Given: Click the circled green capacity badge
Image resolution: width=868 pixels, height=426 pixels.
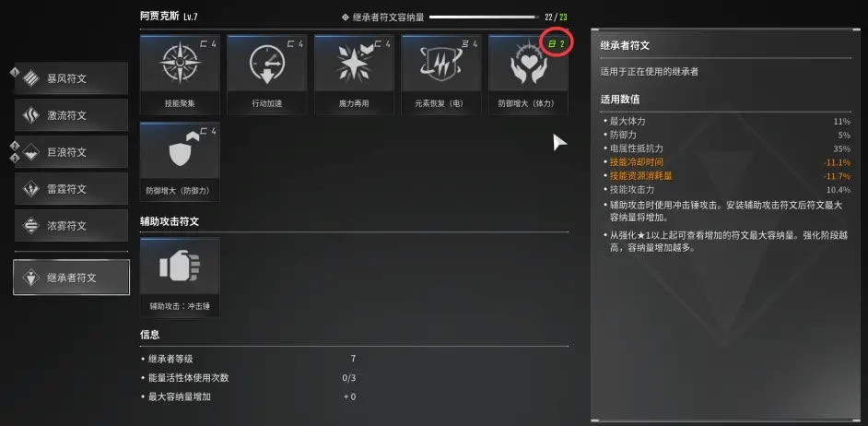Looking at the screenshot, I should [557, 43].
